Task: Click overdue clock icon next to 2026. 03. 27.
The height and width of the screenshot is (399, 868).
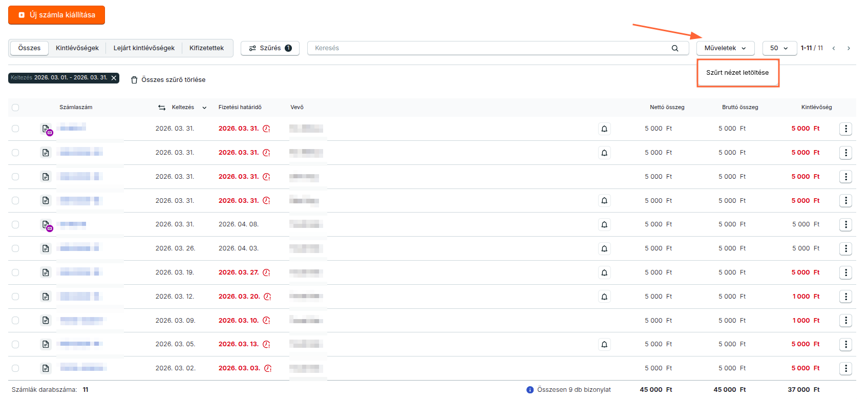Action: tap(266, 272)
